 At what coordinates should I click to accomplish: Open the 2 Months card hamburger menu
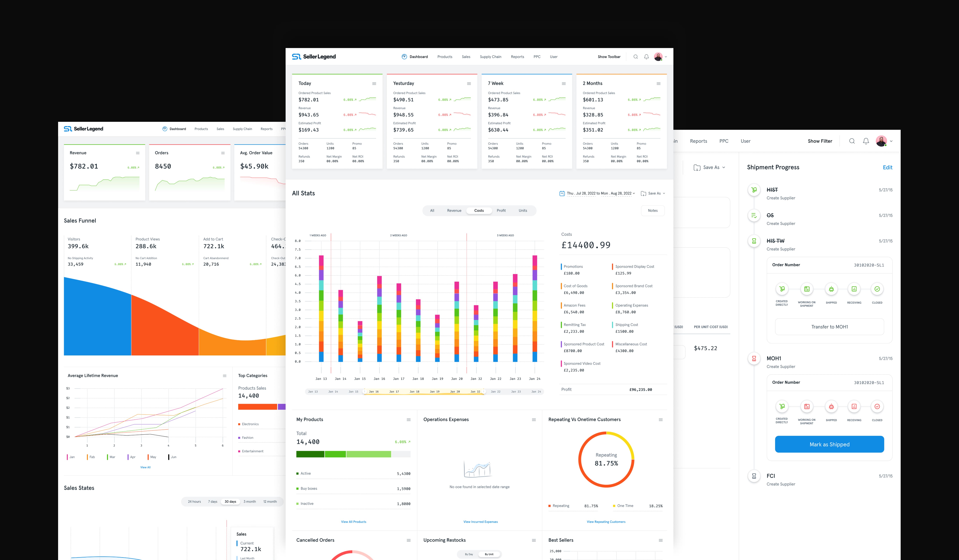658,84
